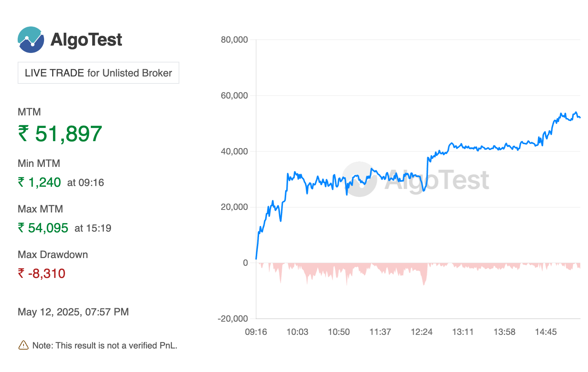
Task: Click the AlgoTest logo icon
Action: pyautogui.click(x=31, y=40)
